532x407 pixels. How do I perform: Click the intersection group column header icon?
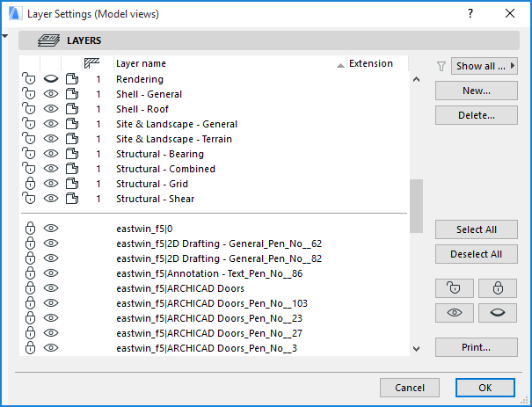pyautogui.click(x=91, y=63)
